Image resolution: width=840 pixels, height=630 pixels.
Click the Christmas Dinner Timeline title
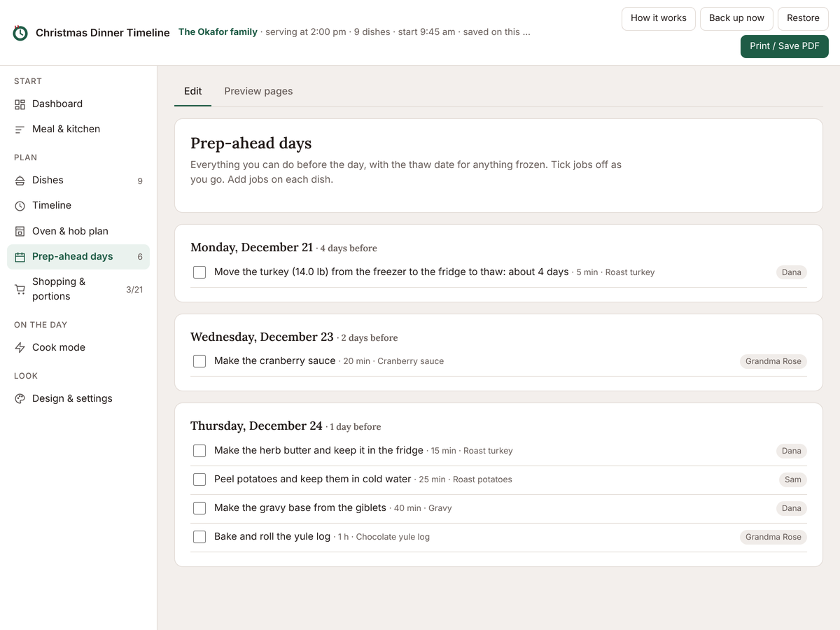pyautogui.click(x=103, y=33)
